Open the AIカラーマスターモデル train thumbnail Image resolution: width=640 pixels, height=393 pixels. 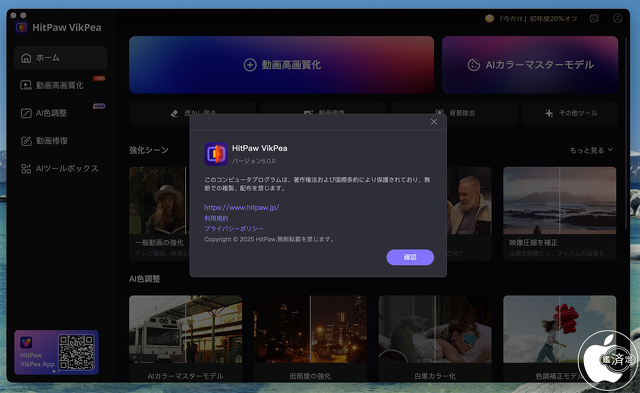[185, 329]
